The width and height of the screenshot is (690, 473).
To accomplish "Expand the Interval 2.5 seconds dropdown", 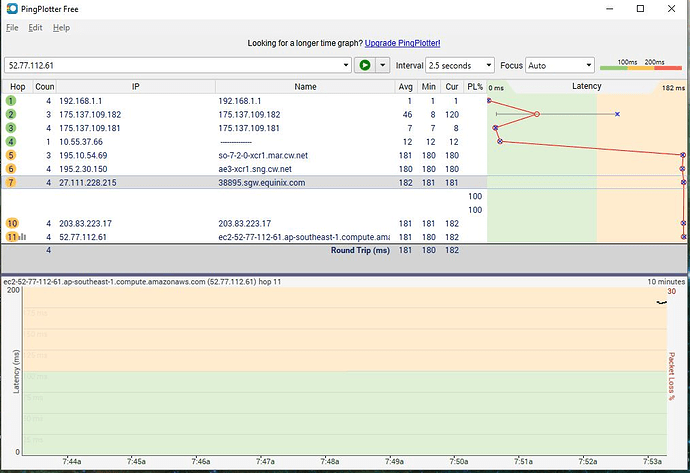I will pos(489,65).
